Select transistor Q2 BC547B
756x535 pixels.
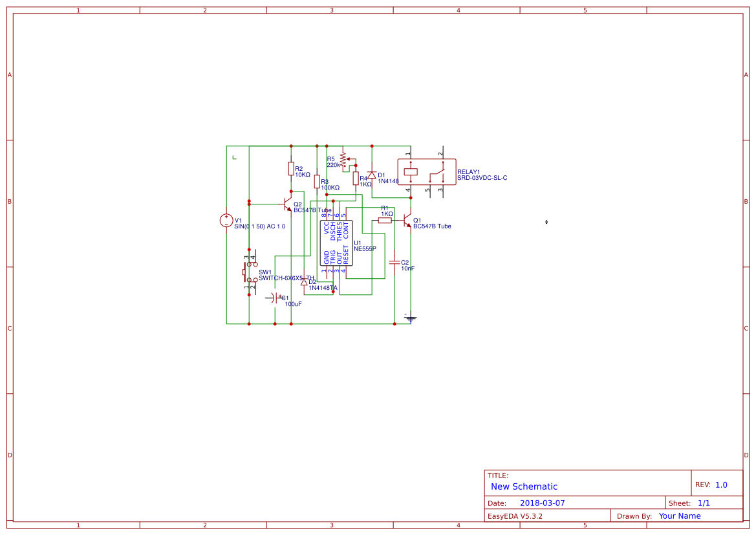[x=287, y=204]
